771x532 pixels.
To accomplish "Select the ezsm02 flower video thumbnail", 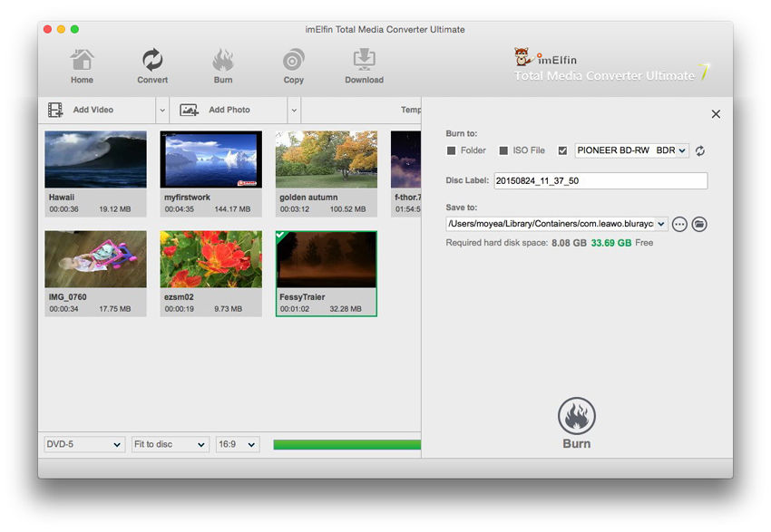I will [x=211, y=259].
